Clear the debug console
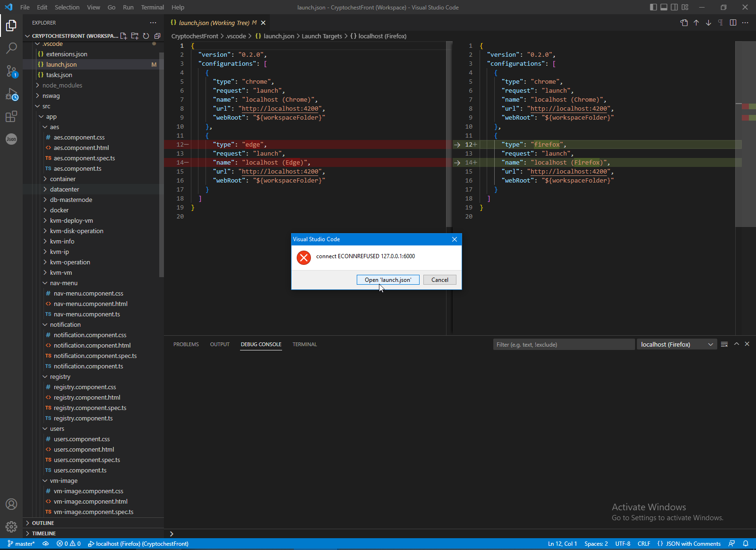 [724, 344]
